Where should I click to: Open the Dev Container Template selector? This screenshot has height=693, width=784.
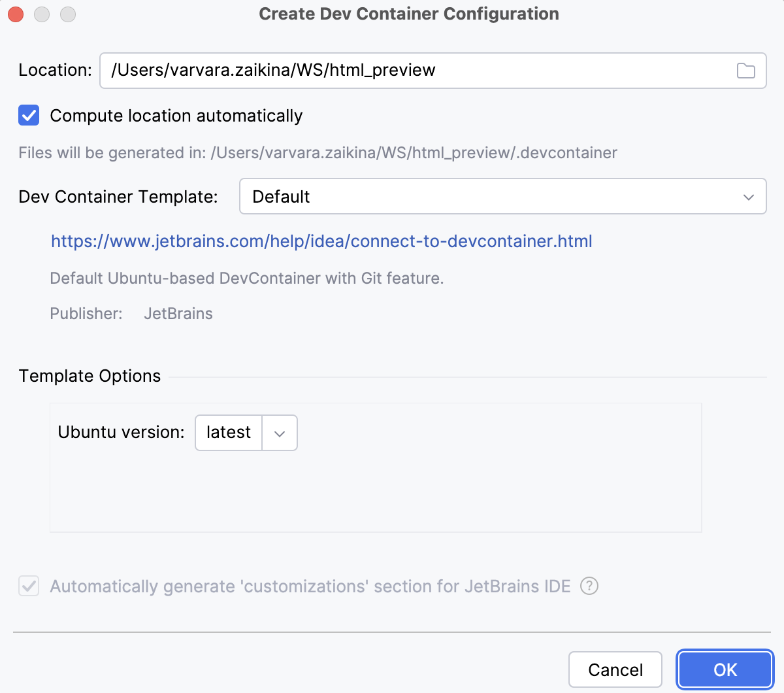(503, 196)
